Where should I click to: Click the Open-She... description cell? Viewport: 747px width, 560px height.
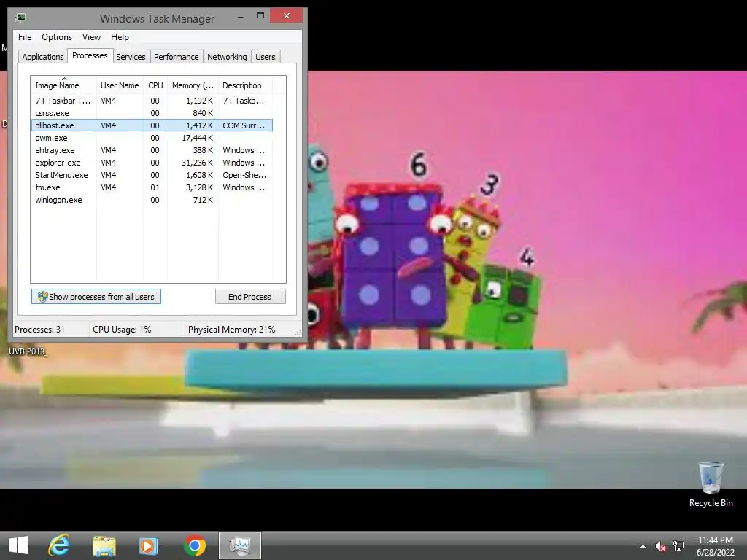coord(244,175)
